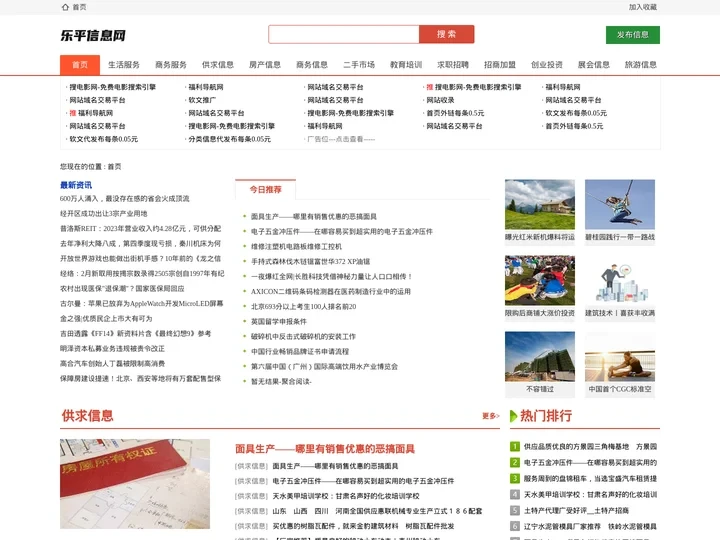The image size is (720, 540).
Task: Open the 首页 navigation tab
Action: 80,65
